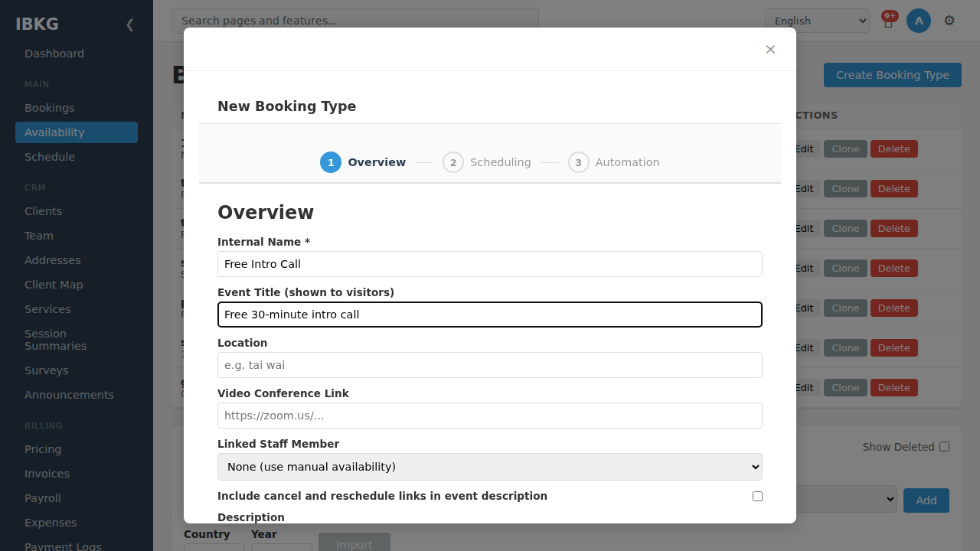Click the Video Conference Link field
Viewport: 980px width, 551px height.
click(x=490, y=416)
